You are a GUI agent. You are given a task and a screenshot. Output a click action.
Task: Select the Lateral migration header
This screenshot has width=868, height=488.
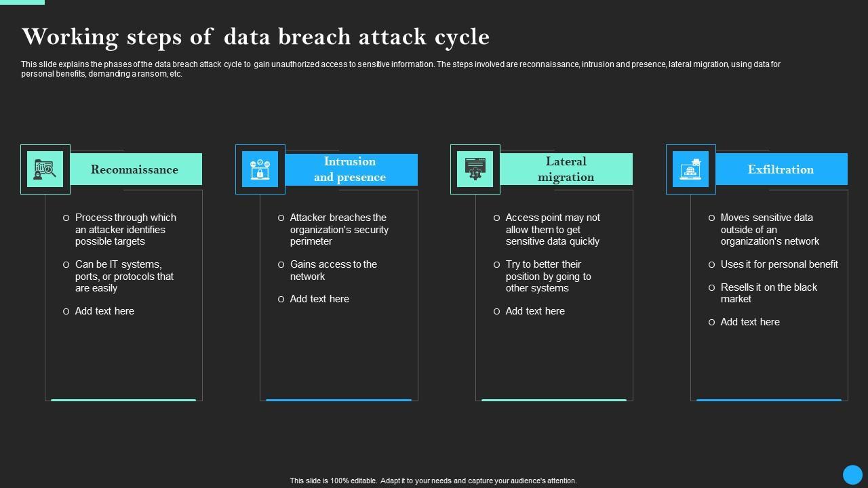tap(566, 169)
